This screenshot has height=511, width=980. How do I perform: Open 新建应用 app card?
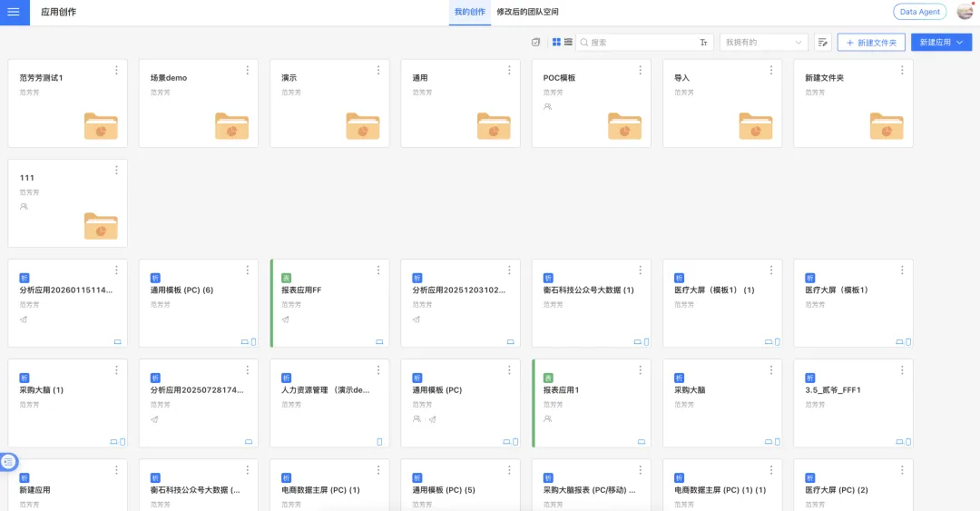click(x=67, y=486)
